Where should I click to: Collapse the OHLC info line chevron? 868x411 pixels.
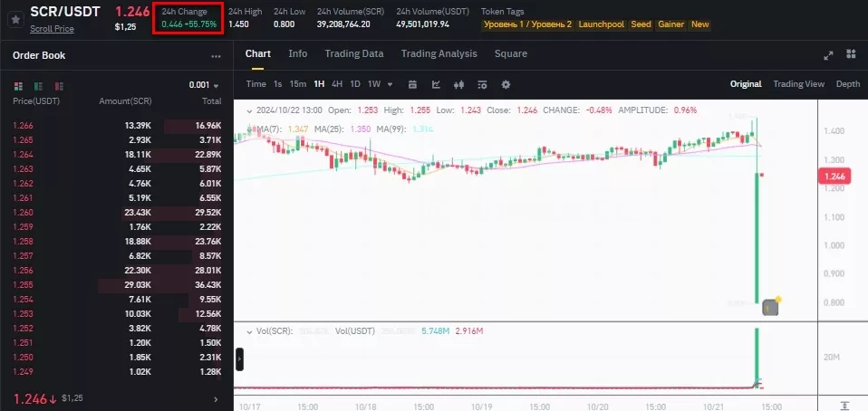[x=249, y=110]
